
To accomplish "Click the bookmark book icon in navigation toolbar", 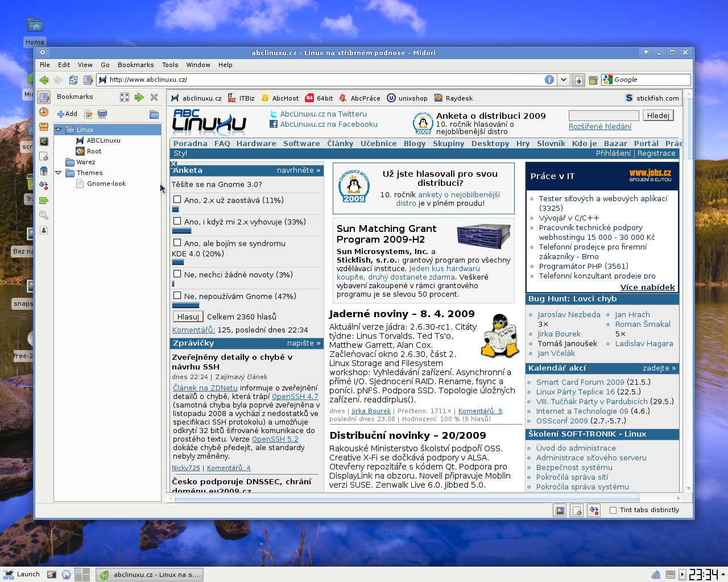I will coord(88,80).
